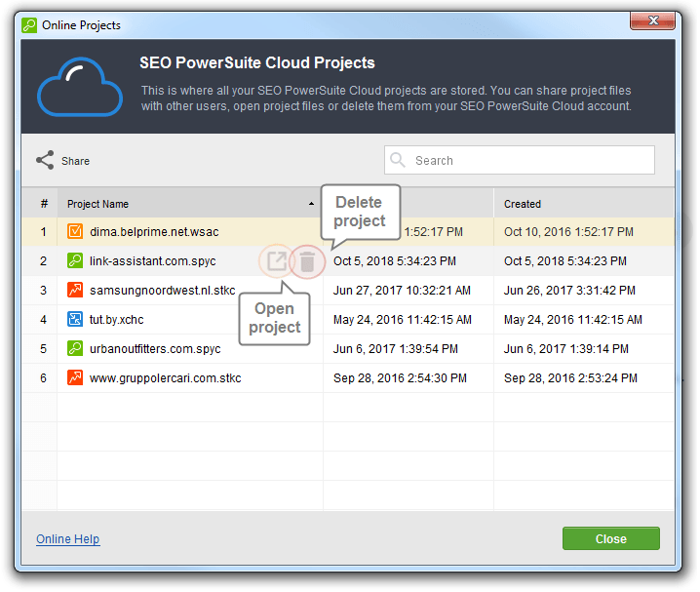Click the Search input field

520,160
